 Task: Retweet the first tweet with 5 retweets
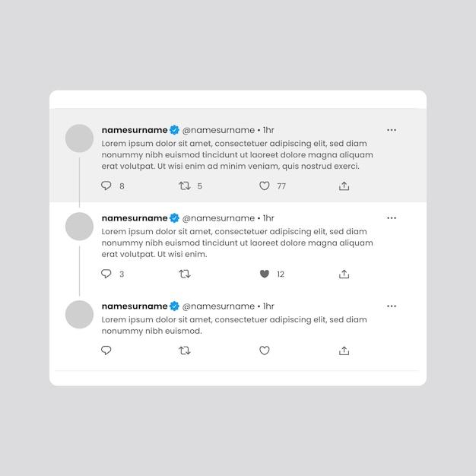point(185,186)
